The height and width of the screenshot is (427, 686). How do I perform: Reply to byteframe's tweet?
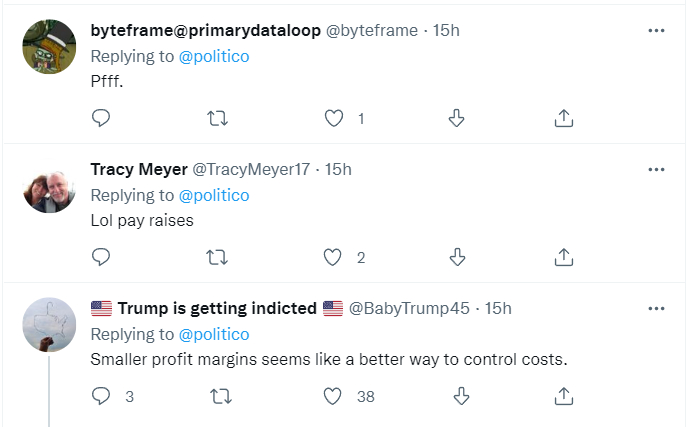101,118
